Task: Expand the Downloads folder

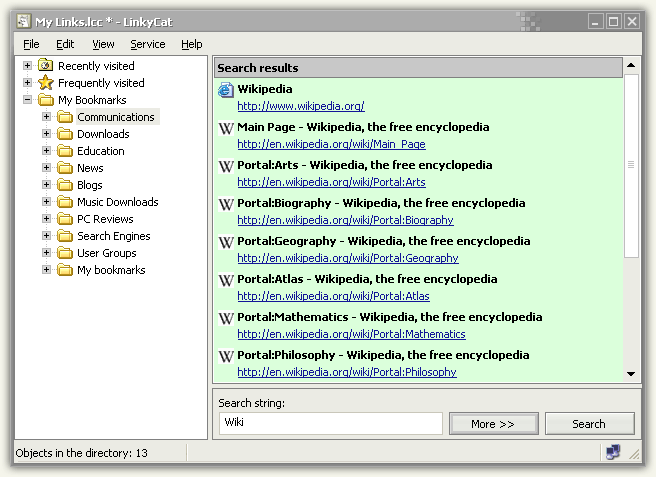Action: point(46,134)
